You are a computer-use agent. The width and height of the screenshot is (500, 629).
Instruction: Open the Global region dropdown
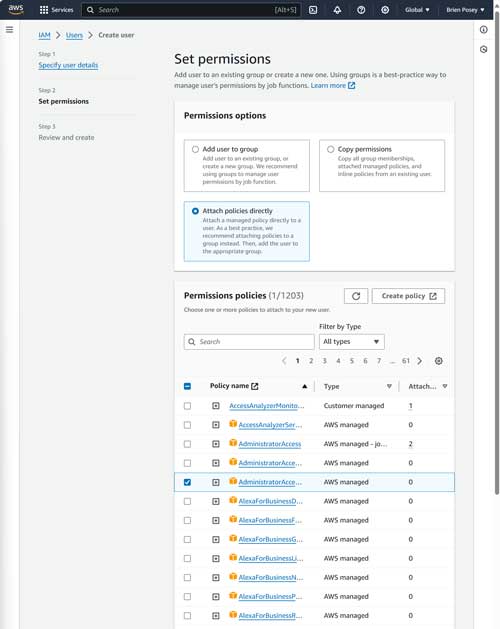[417, 10]
